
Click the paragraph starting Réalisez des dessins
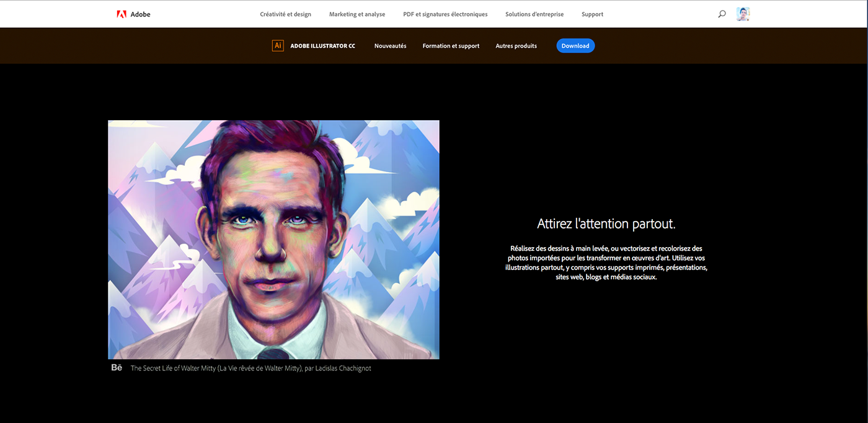click(x=606, y=263)
